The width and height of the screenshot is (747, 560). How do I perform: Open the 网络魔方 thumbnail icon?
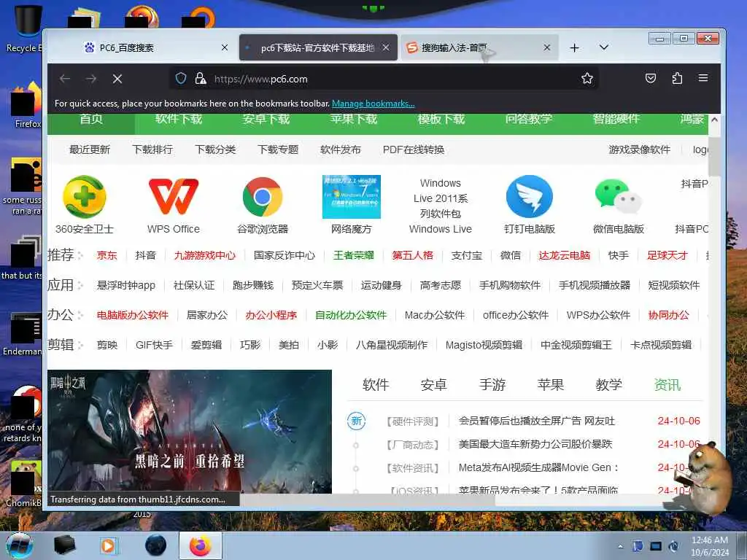tap(352, 197)
